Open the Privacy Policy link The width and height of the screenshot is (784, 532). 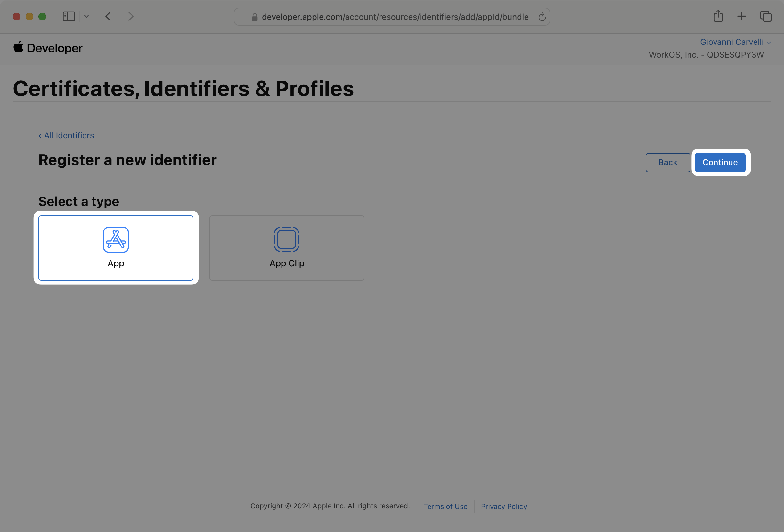(504, 506)
